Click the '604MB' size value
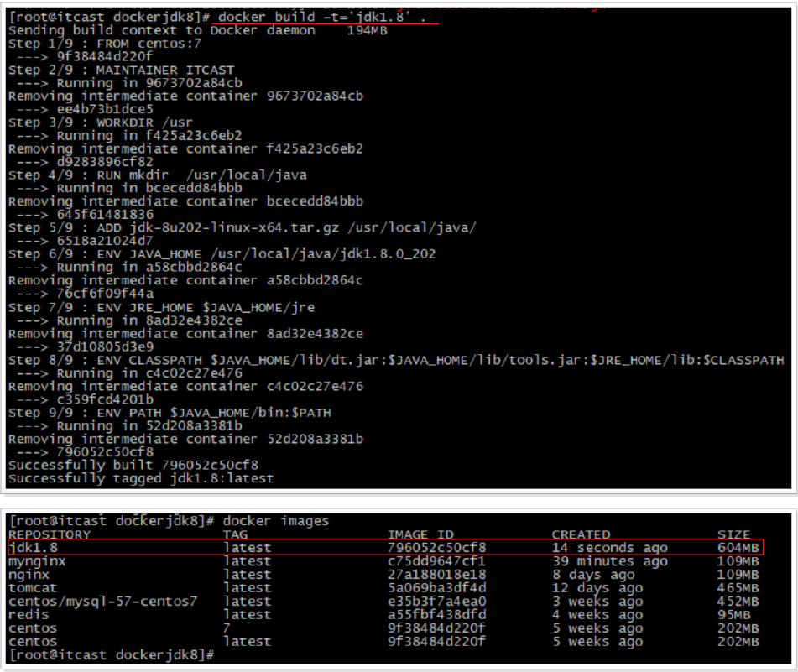This screenshot has height=672, width=798. coord(738,547)
